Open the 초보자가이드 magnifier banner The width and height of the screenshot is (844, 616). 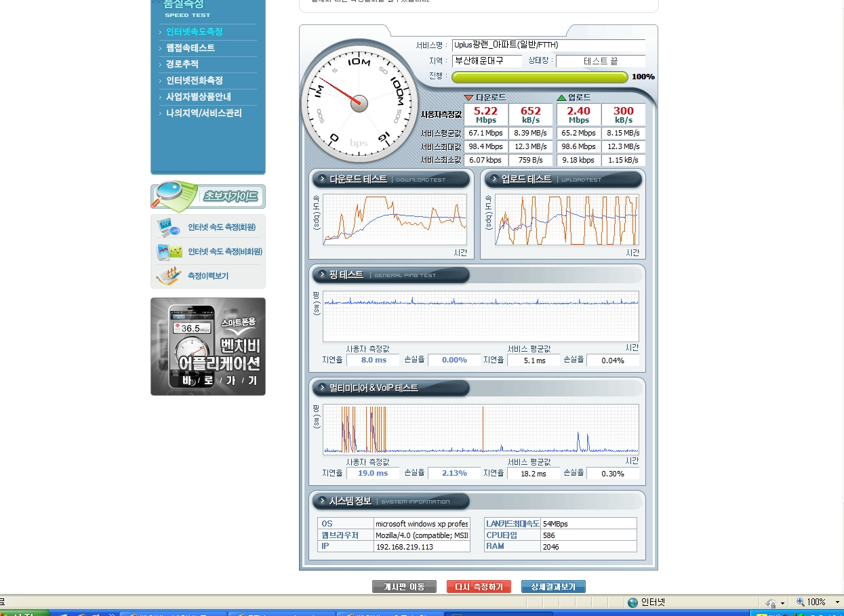[x=208, y=197]
